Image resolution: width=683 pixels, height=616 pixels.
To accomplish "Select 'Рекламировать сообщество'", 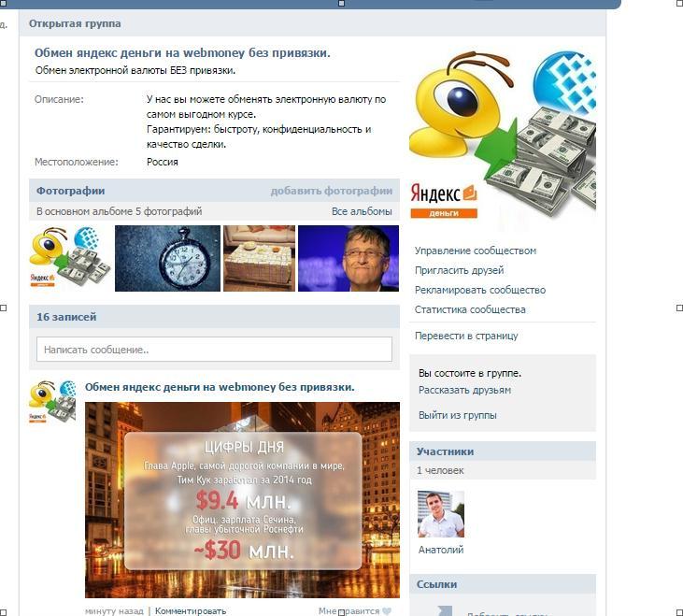I will click(480, 290).
